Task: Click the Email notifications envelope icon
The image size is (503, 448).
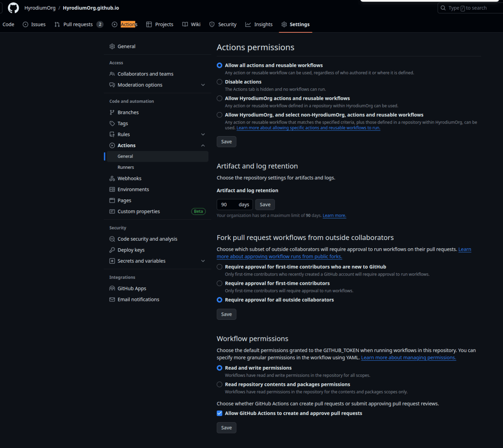Action: click(x=112, y=300)
